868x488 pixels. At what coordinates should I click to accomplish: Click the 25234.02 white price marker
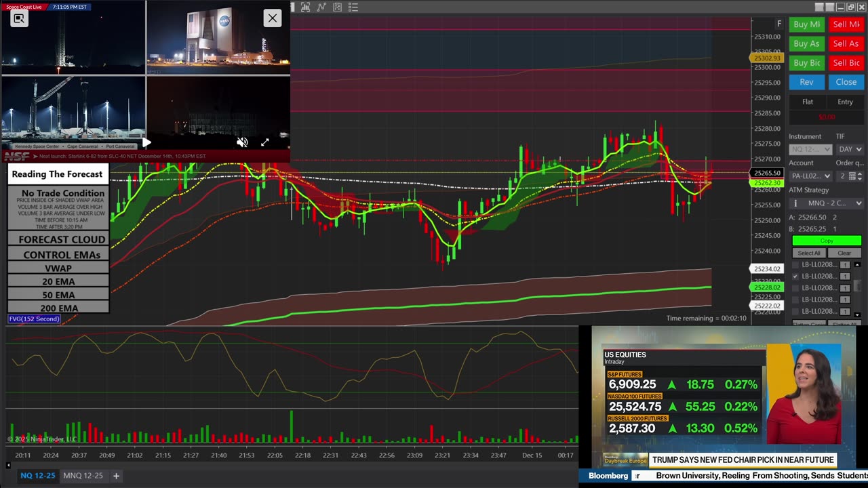tap(767, 269)
